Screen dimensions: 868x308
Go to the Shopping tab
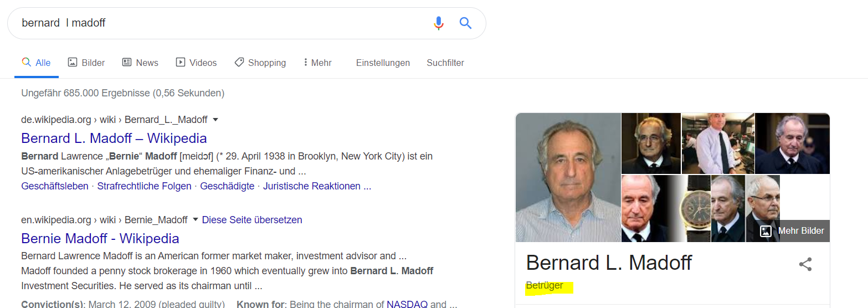tap(260, 63)
